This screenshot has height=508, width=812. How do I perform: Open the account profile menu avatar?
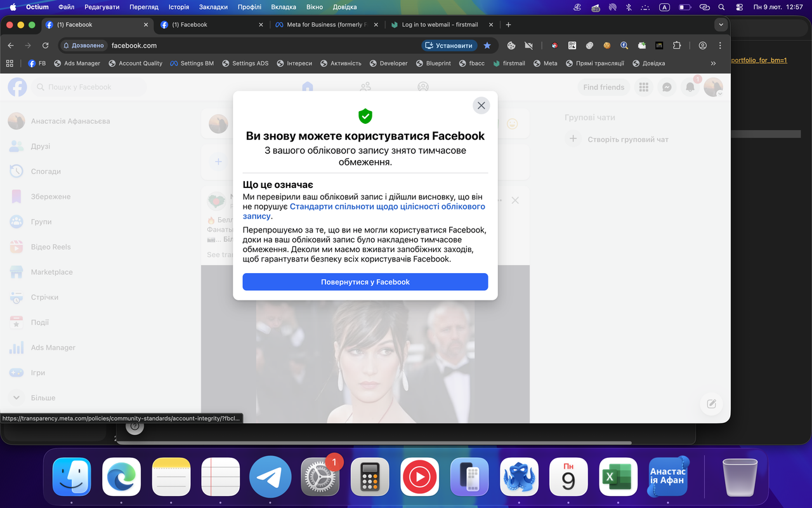point(713,87)
